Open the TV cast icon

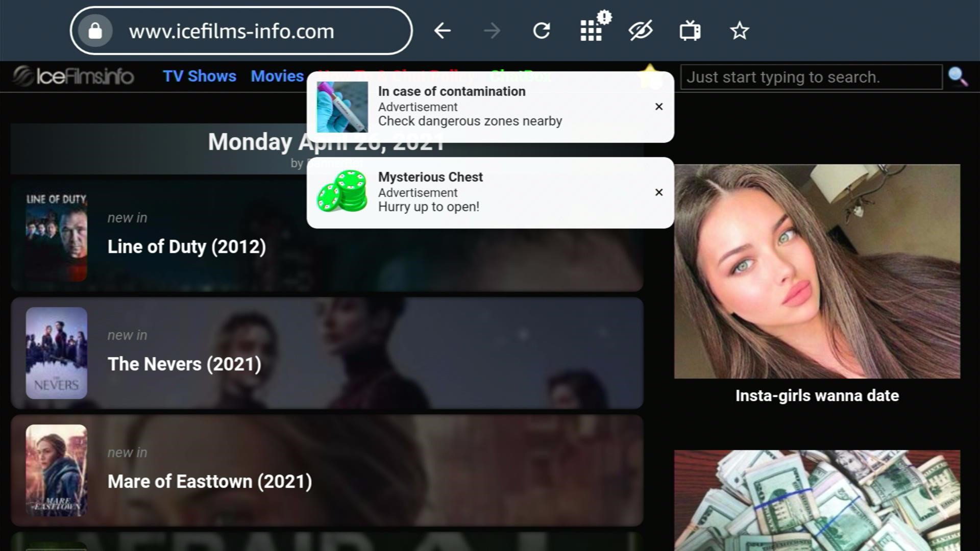690,31
